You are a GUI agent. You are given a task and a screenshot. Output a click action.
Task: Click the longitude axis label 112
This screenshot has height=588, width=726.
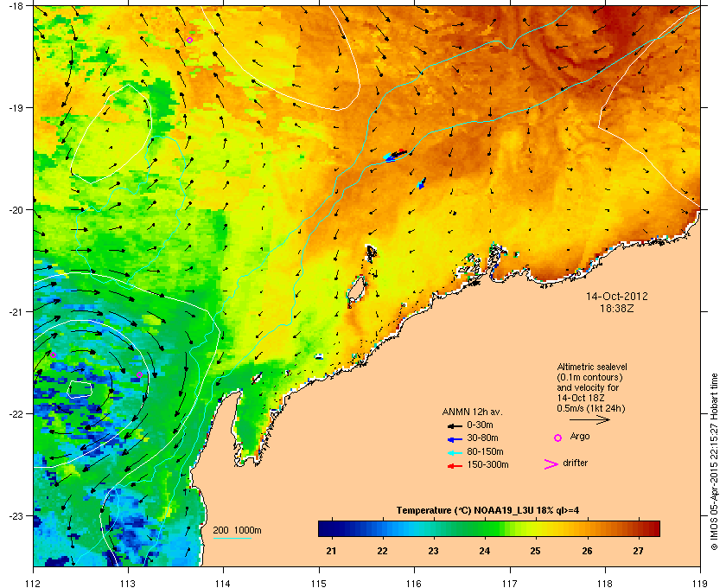[34, 583]
